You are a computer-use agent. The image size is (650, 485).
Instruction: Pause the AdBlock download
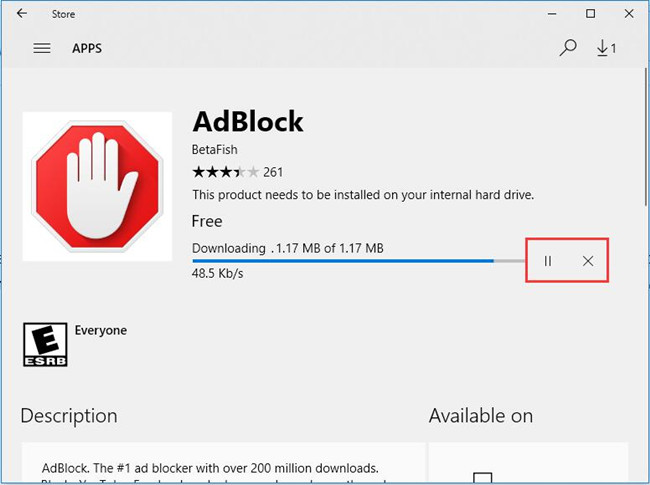548,261
